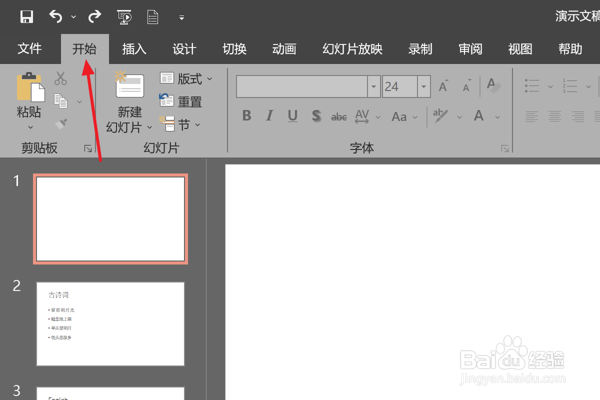Viewport: 600px width, 400px height.
Task: Click the 粘贴 paste clipboard icon
Action: [30, 87]
